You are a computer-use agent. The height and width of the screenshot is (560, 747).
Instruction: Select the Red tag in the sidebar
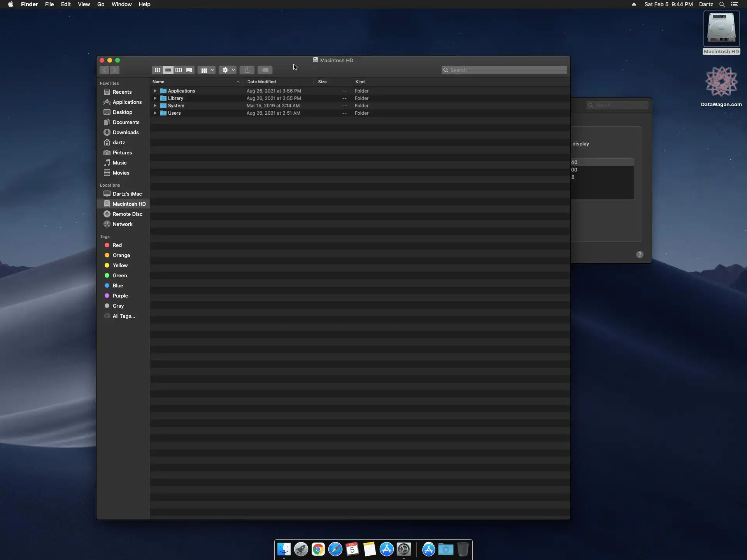pyautogui.click(x=117, y=245)
